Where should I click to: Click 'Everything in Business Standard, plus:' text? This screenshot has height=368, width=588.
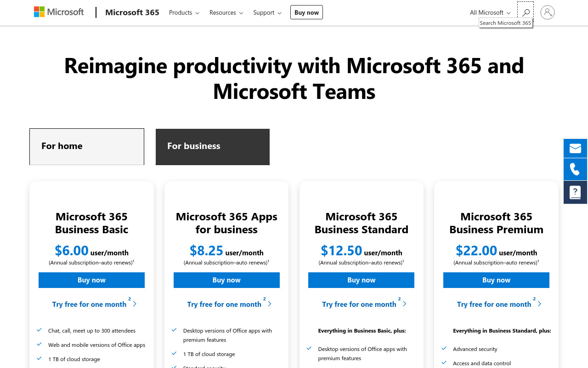[x=502, y=331]
